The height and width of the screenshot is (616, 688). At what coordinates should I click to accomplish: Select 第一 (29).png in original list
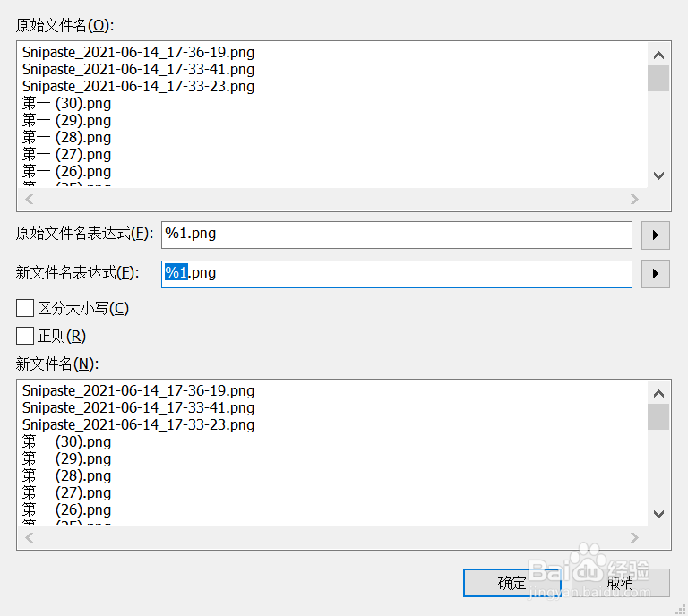tap(66, 121)
